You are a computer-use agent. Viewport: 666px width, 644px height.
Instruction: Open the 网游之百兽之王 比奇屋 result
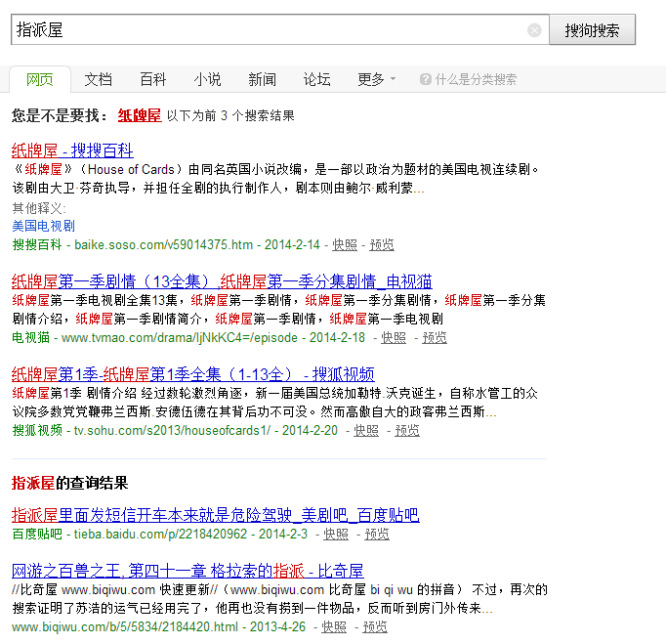pos(187,571)
